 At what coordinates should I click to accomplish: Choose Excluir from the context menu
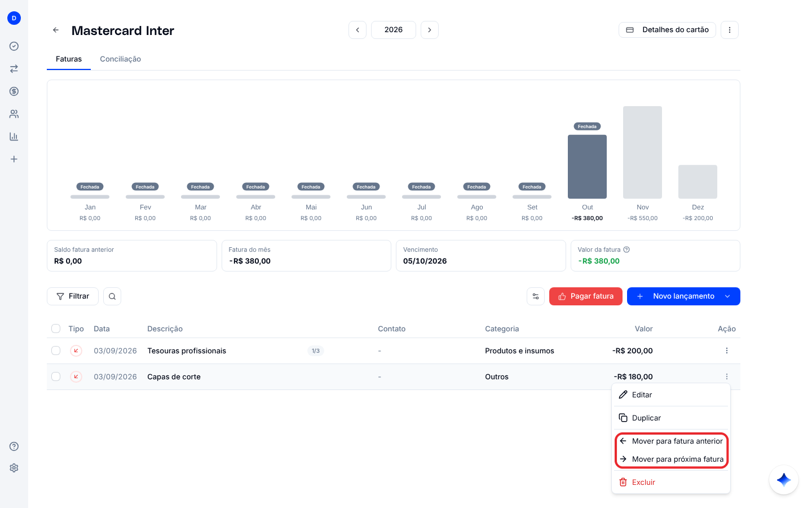click(671, 482)
